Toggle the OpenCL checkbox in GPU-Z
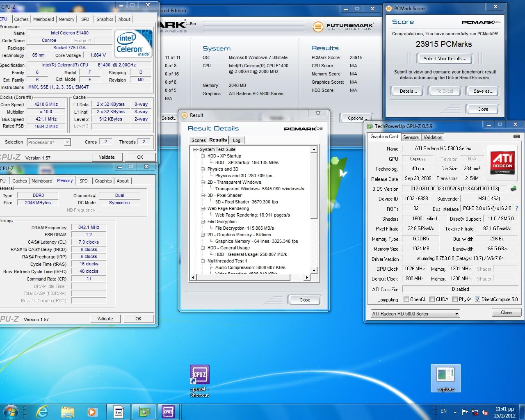This screenshot has height=420, width=525. pos(406,299)
